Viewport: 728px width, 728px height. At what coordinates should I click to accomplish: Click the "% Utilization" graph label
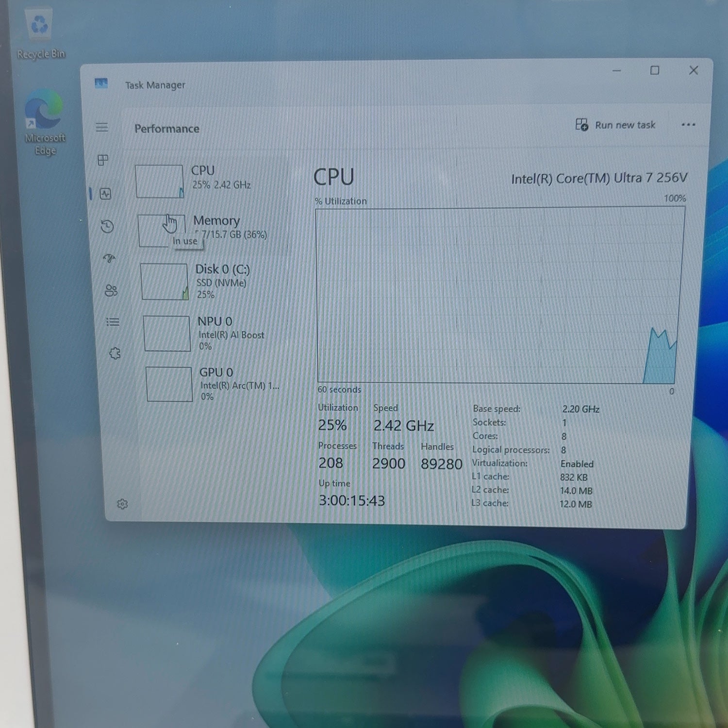(341, 201)
